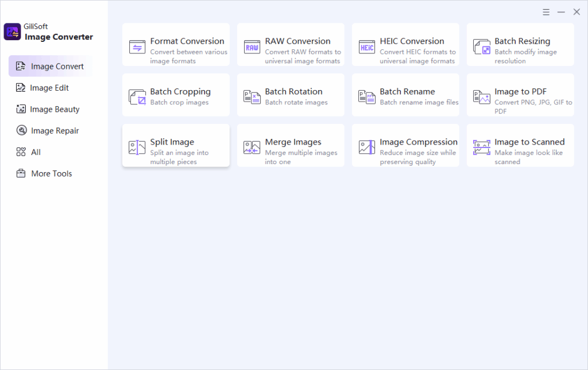Open Split Image title text
This screenshot has width=588, height=370.
click(x=172, y=142)
